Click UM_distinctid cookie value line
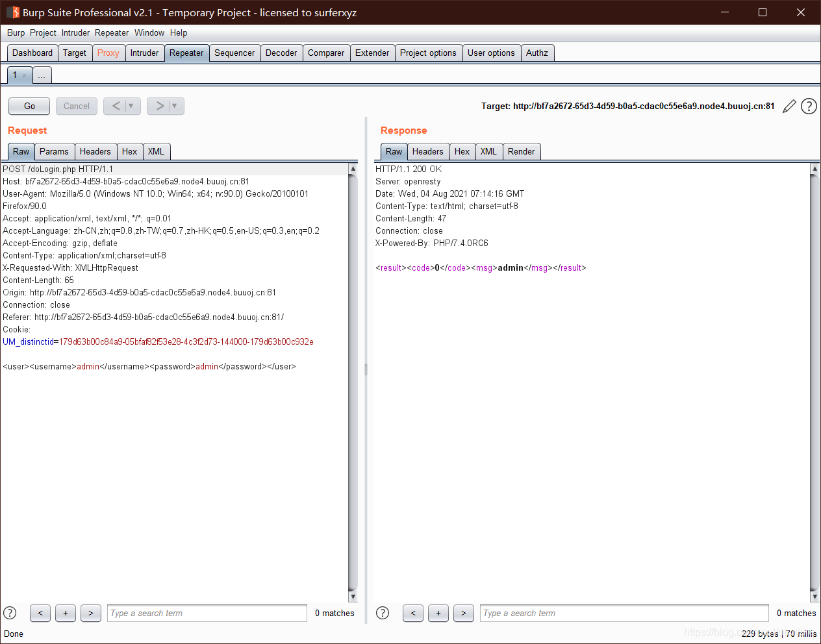 tap(158, 342)
